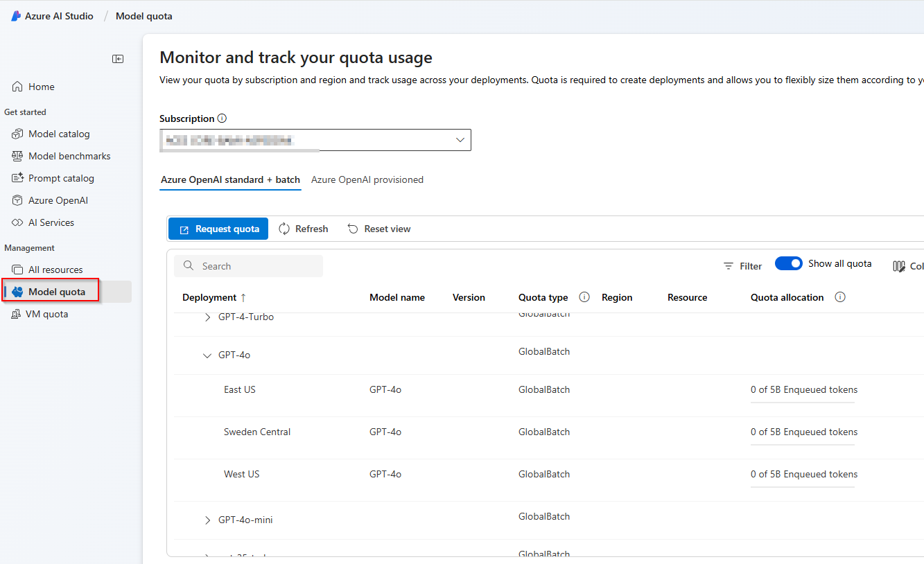Click the VM quota icon
The width and height of the screenshot is (924, 564).
click(17, 314)
